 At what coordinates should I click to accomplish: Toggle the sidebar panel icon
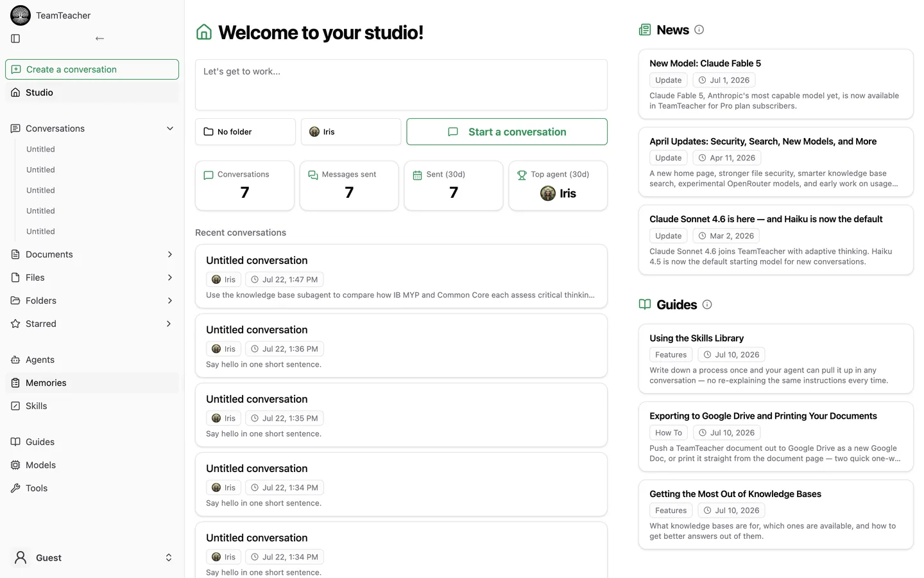pos(15,39)
